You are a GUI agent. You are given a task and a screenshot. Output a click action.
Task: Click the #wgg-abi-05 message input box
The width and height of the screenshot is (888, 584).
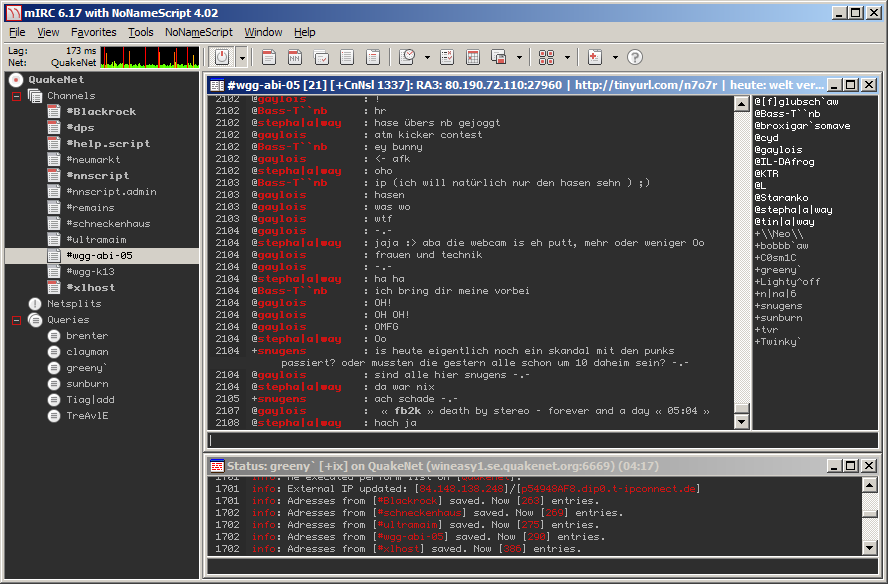click(x=470, y=439)
